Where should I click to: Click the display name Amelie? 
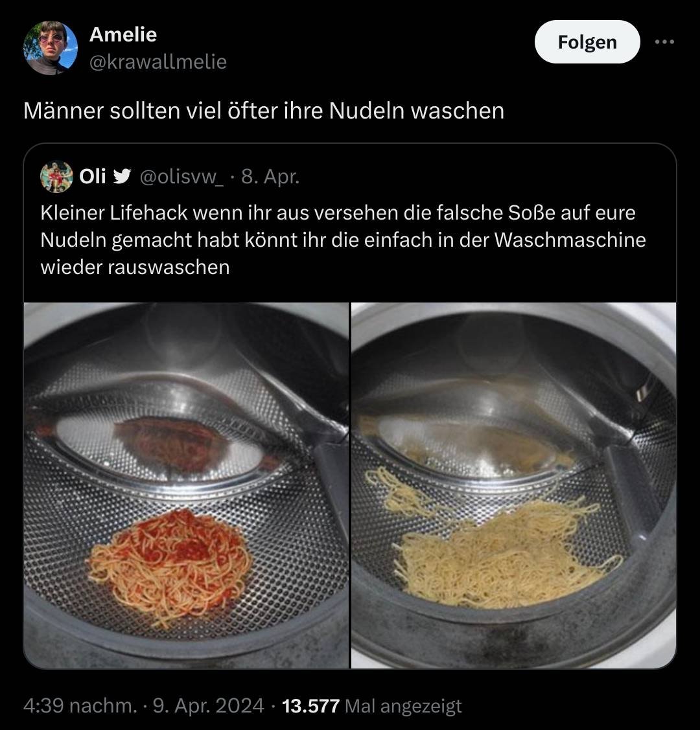tap(123, 34)
